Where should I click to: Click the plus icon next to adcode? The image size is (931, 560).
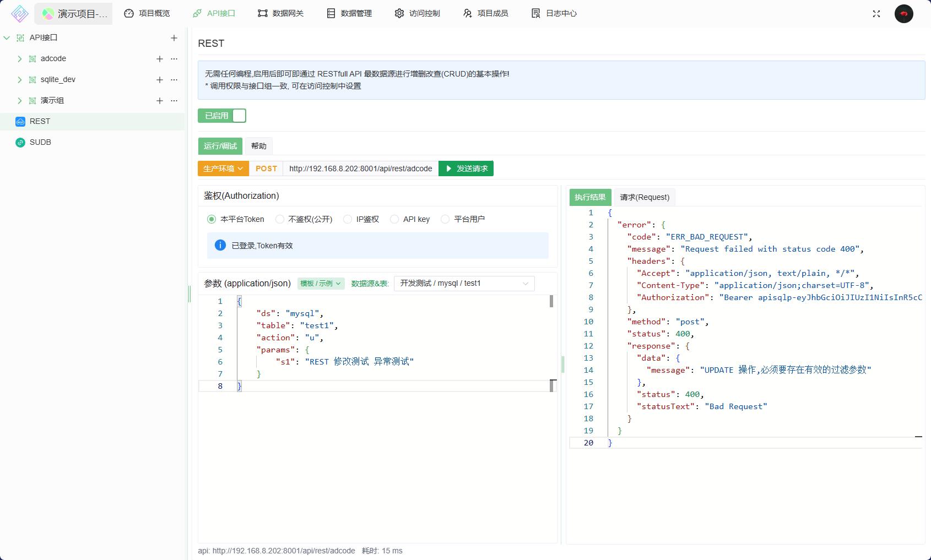pyautogui.click(x=160, y=59)
